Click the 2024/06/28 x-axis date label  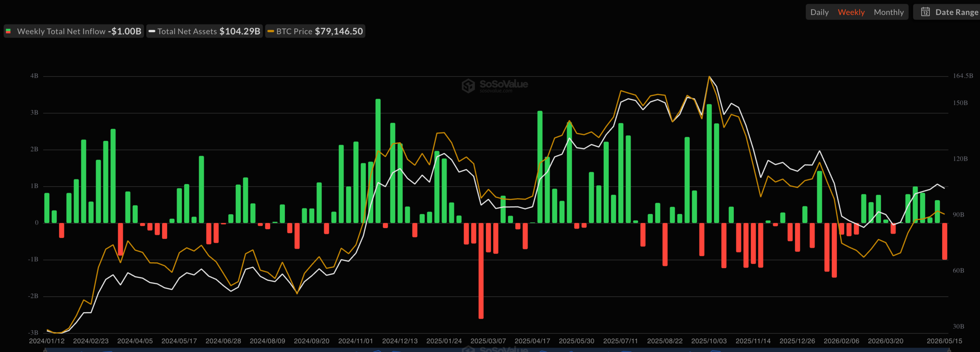click(x=223, y=341)
